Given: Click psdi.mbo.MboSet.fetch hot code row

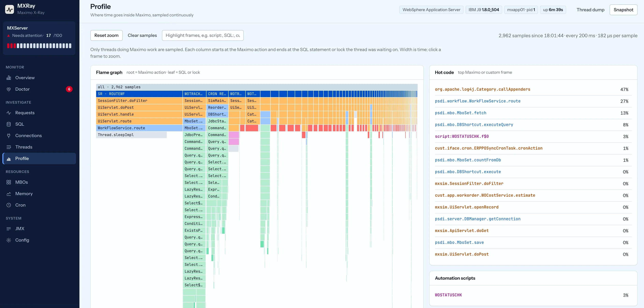Looking at the screenshot, I should point(533,113).
